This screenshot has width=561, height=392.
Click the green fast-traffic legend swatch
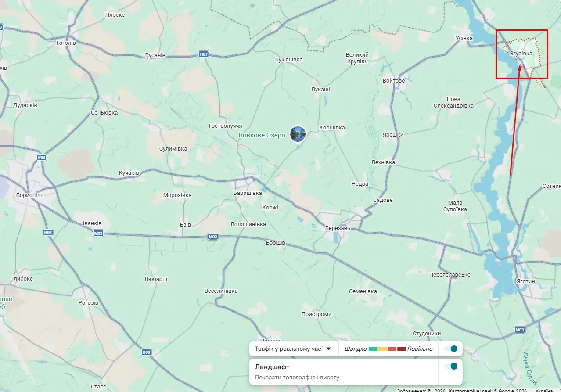click(x=373, y=349)
